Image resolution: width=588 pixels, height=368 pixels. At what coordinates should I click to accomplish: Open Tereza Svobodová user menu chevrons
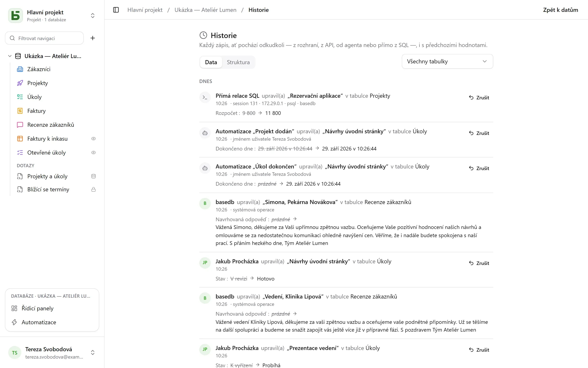pos(92,352)
